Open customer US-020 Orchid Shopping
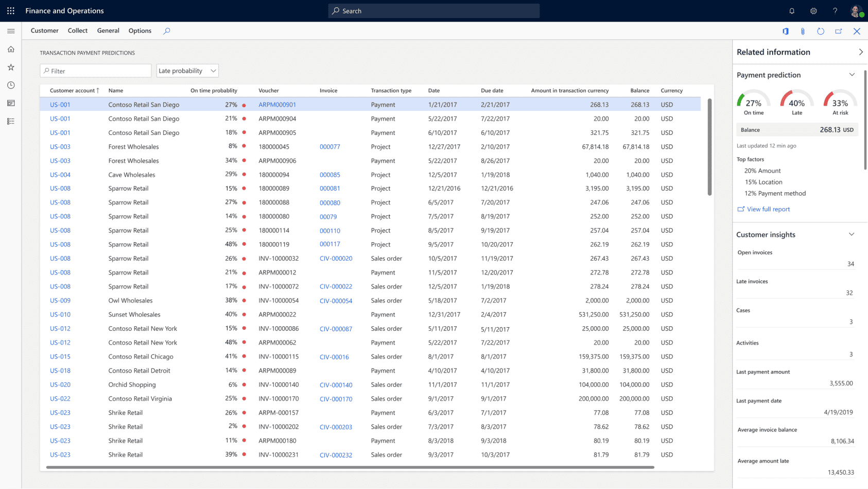The width and height of the screenshot is (868, 489). coord(60,385)
